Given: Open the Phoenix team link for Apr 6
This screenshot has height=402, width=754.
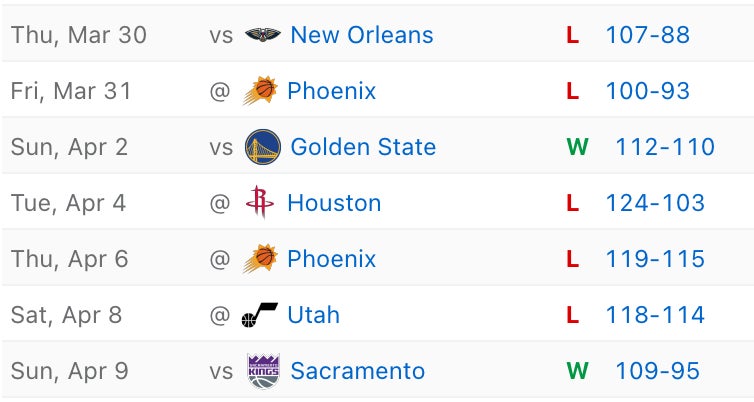Looking at the screenshot, I should 331,260.
